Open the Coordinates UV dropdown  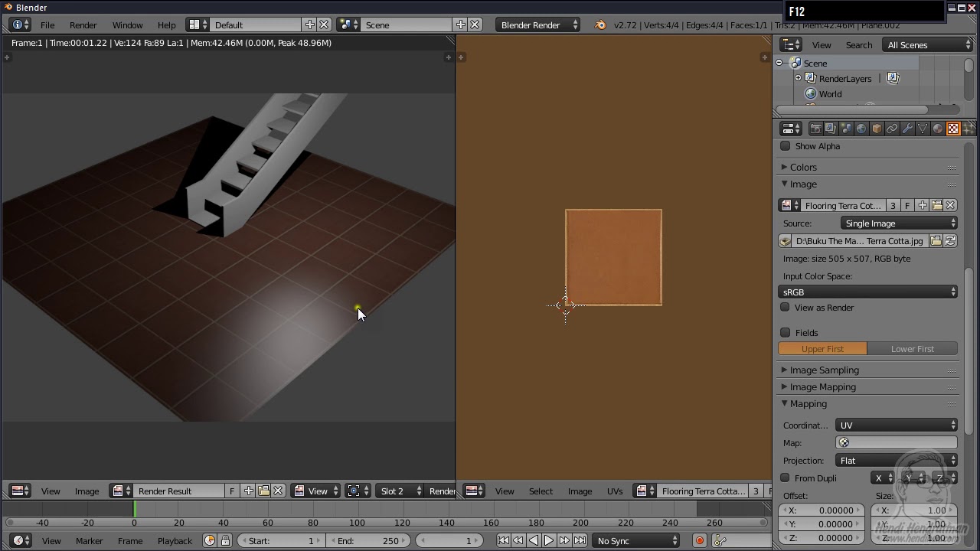pyautogui.click(x=897, y=425)
